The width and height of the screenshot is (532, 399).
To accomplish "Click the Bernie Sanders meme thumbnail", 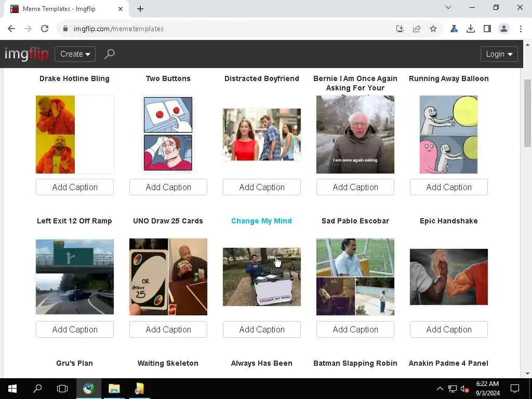I will pos(355,135).
